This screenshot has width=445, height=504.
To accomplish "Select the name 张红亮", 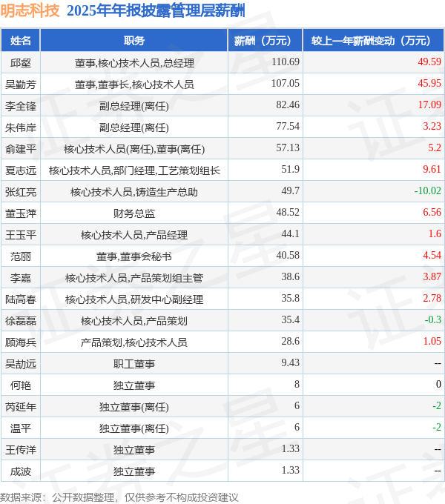I will (x=21, y=192).
